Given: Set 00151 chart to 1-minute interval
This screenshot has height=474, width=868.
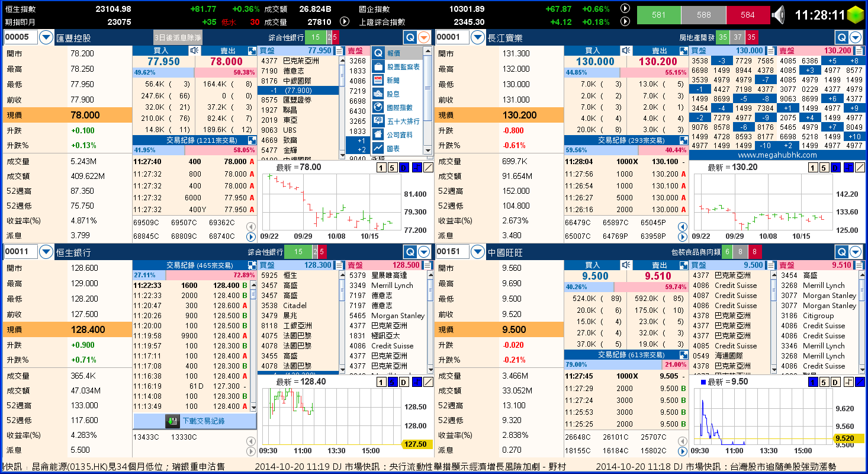Looking at the screenshot, I should click(x=812, y=382).
